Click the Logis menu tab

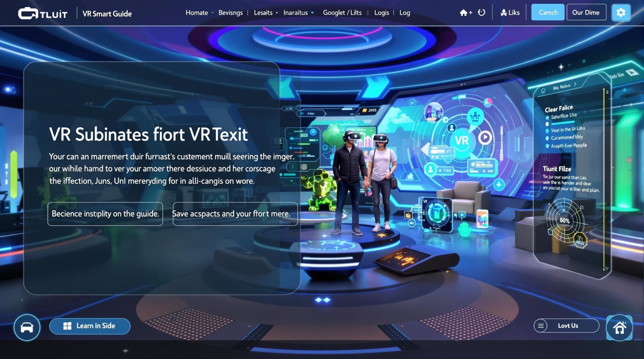click(381, 12)
